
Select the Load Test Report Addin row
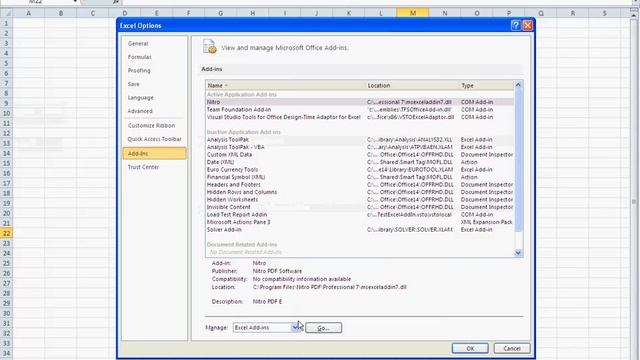click(x=360, y=214)
